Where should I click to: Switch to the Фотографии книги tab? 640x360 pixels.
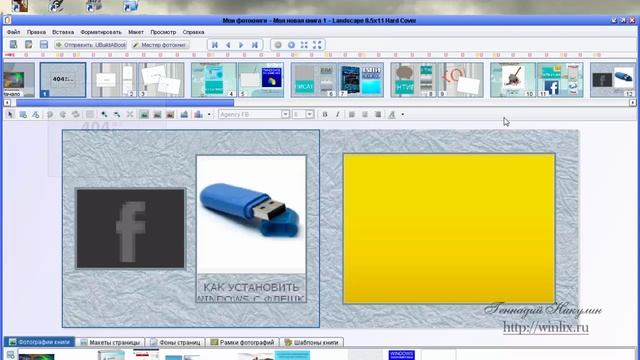pyautogui.click(x=39, y=342)
